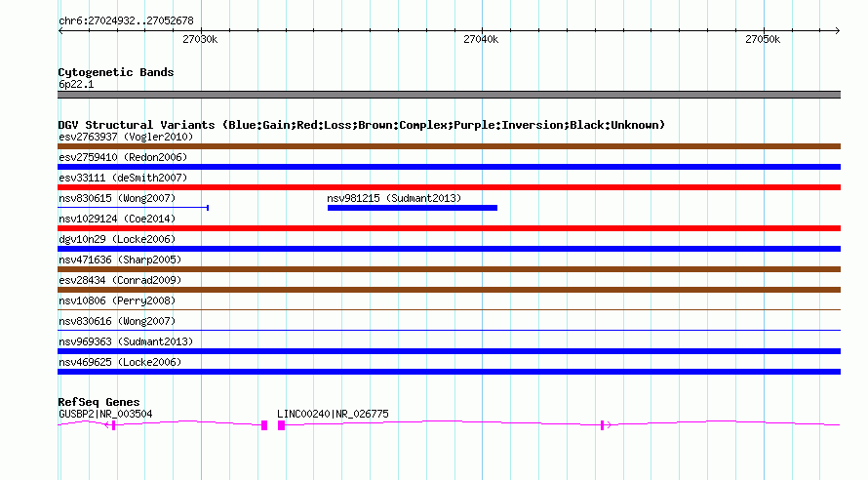Screen dimensions: 868x480
Task: Select the LINC00240 exon with right arrowhead
Action: click(x=603, y=425)
